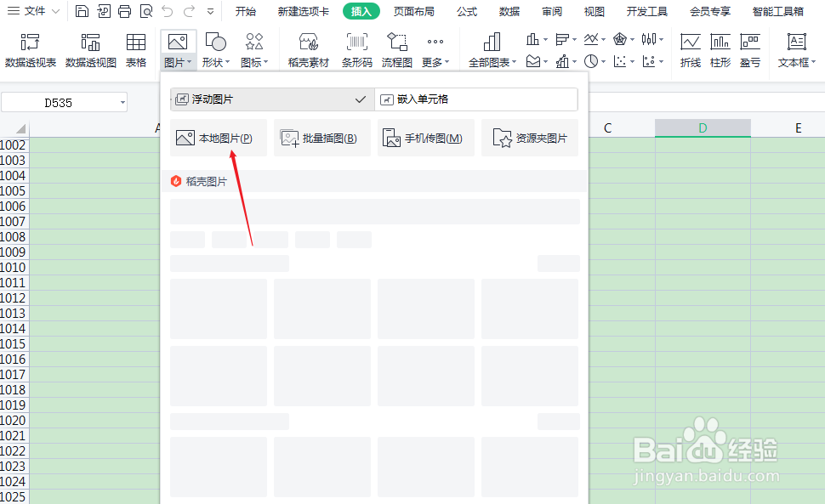825x504 pixels.
Task: Click the 图片 picture button
Action: (178, 50)
